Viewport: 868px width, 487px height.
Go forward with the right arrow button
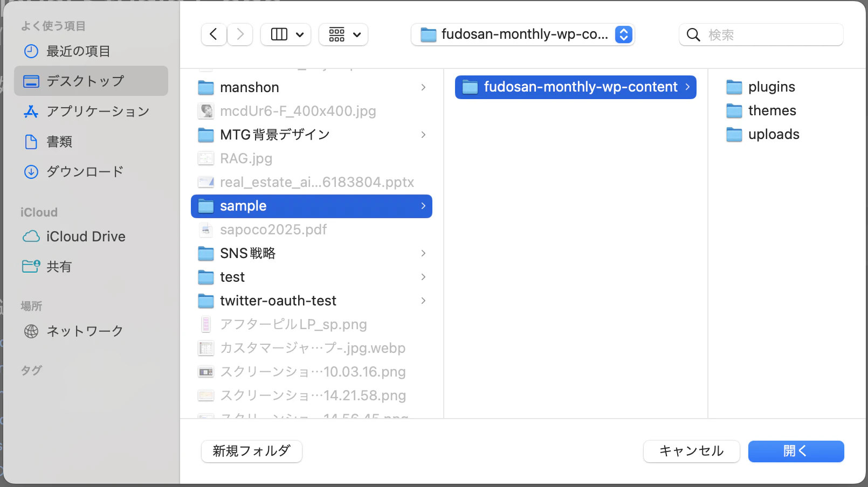pyautogui.click(x=240, y=34)
